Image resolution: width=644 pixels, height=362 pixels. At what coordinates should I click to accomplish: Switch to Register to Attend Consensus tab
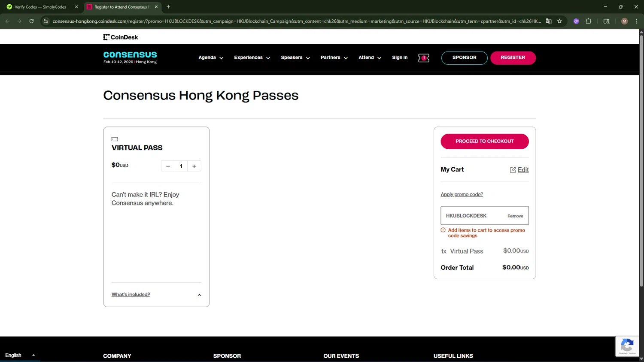pos(122,7)
